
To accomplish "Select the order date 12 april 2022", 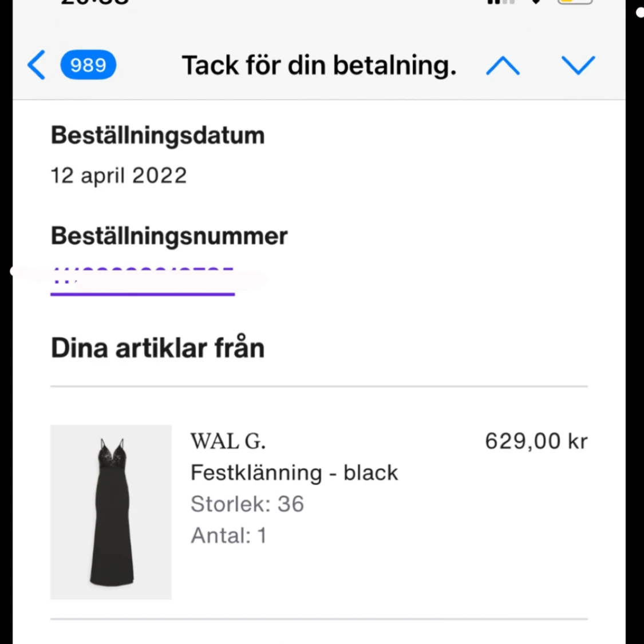I will [x=118, y=176].
